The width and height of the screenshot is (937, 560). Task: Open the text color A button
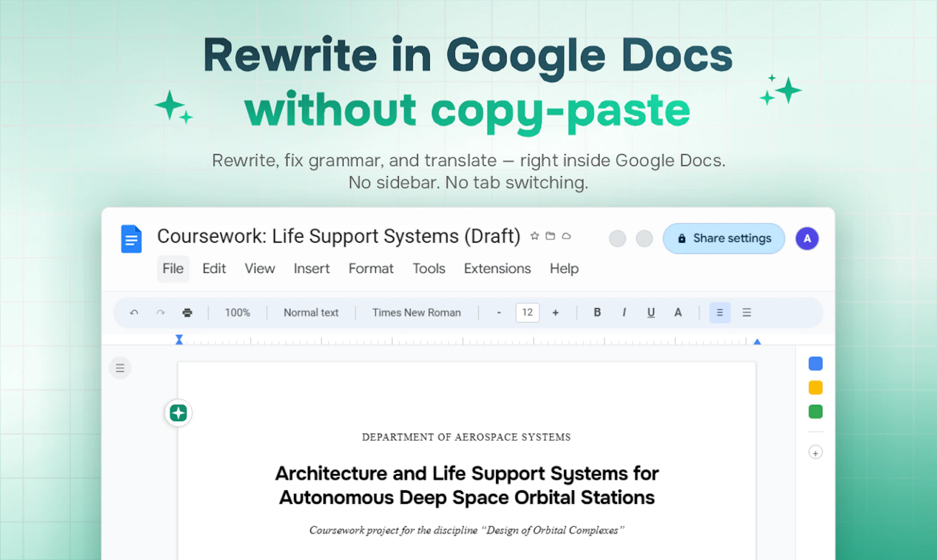coord(678,312)
